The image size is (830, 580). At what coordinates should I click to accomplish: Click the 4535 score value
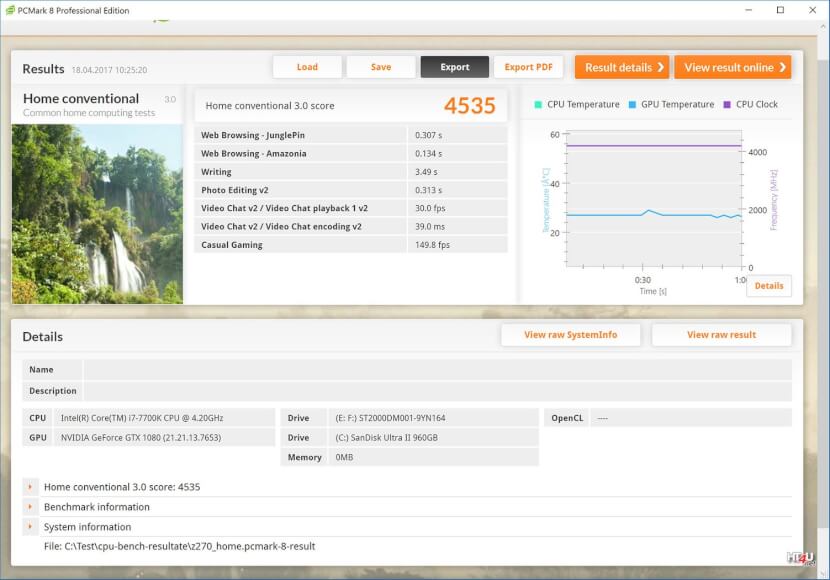[x=470, y=106]
